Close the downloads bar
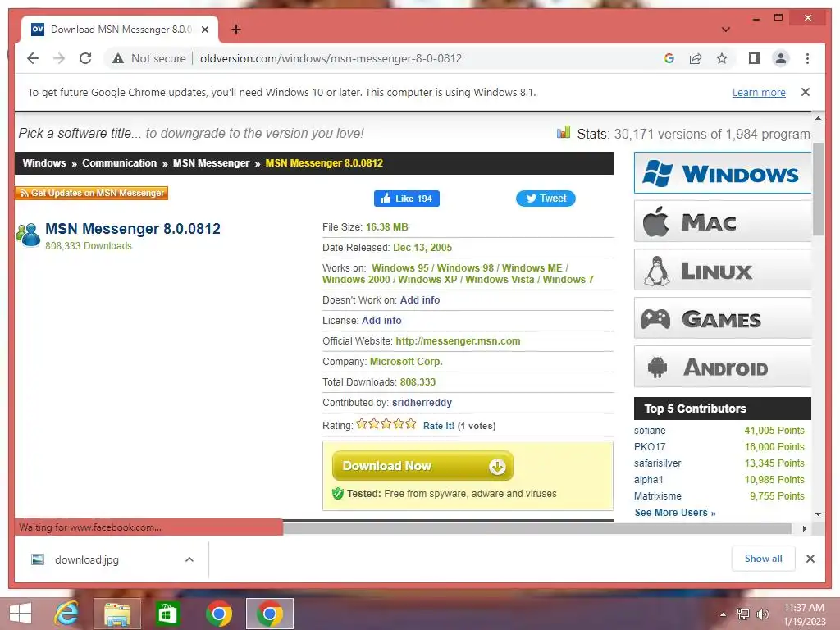Screen dimensions: 840x630 click(x=810, y=559)
